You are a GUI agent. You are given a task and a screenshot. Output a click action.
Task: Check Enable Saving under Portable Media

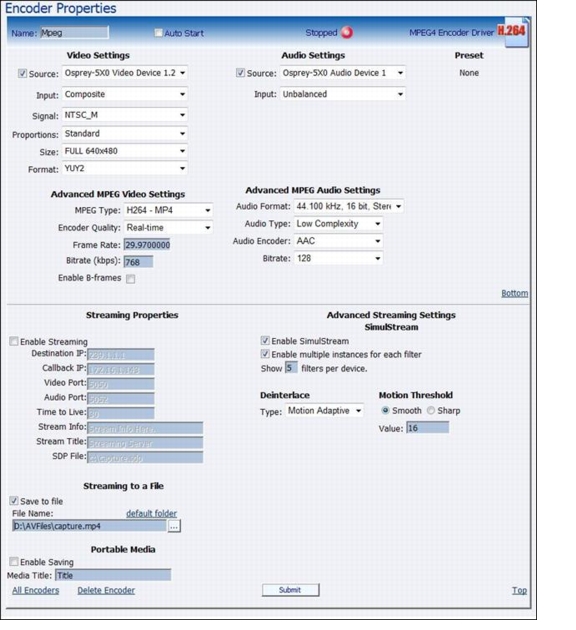(14, 561)
